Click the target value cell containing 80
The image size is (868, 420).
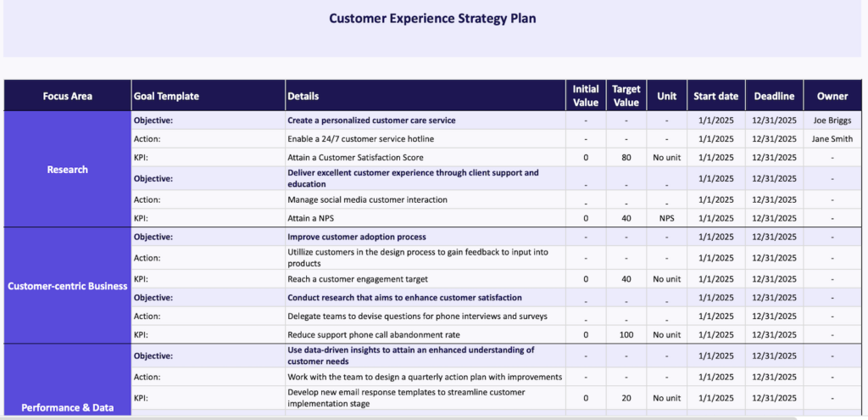pyautogui.click(x=626, y=158)
